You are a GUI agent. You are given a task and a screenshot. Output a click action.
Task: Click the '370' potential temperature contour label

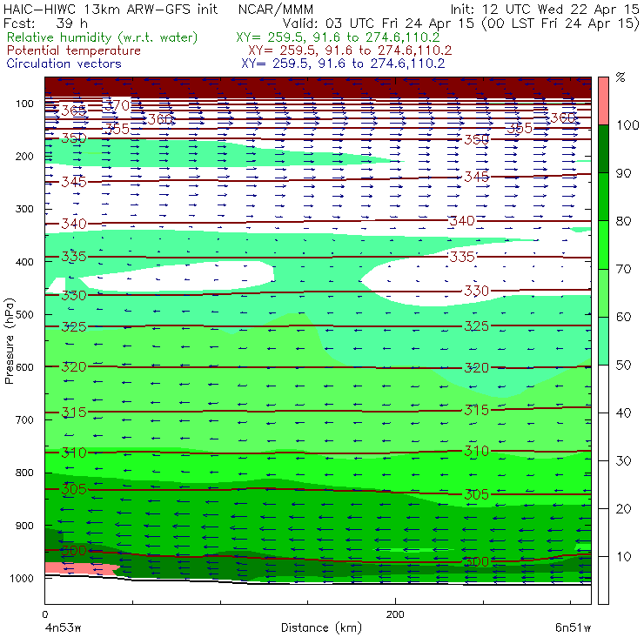pos(117,105)
